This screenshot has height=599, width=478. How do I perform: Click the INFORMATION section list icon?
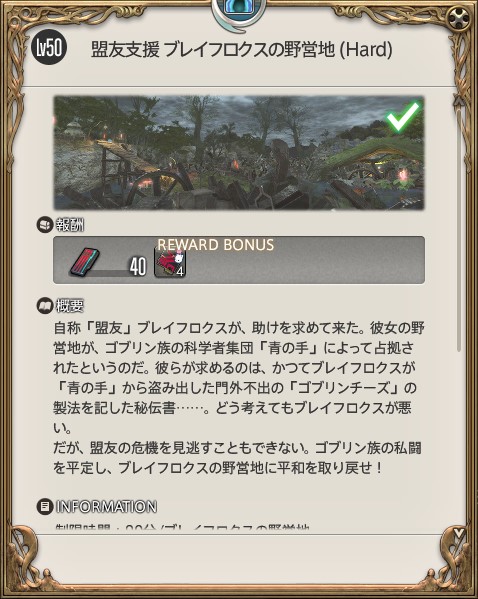45,507
